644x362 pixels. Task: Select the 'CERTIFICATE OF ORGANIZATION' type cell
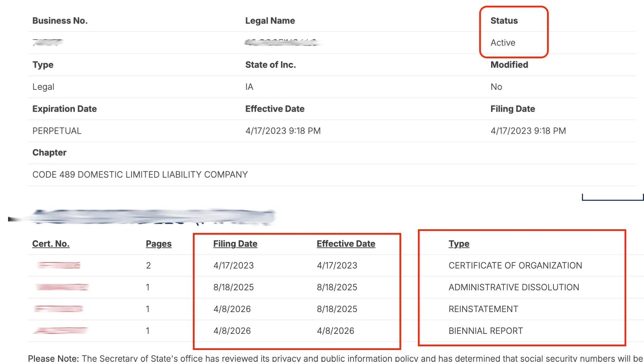click(x=515, y=265)
